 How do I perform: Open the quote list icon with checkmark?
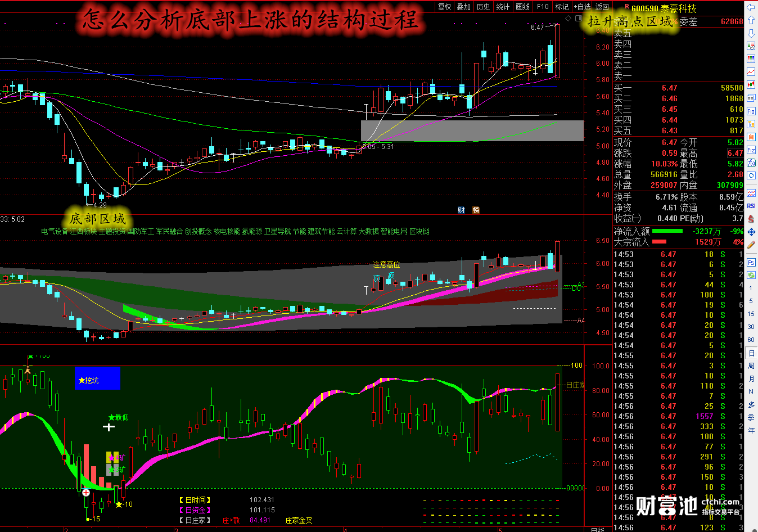[x=751, y=46]
